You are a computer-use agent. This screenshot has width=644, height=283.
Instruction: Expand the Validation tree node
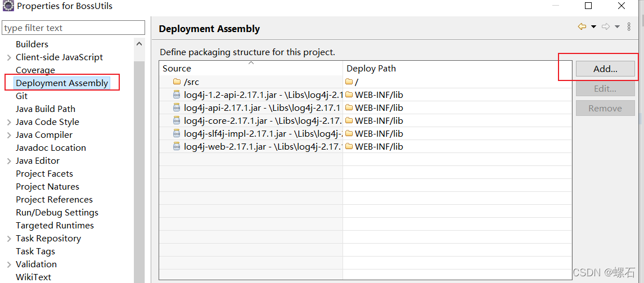[9, 264]
